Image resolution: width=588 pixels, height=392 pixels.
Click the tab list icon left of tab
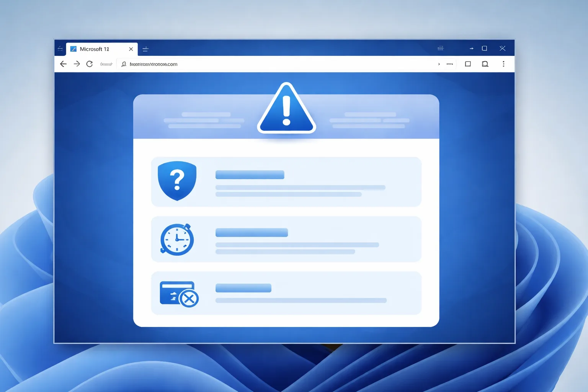[x=60, y=49]
